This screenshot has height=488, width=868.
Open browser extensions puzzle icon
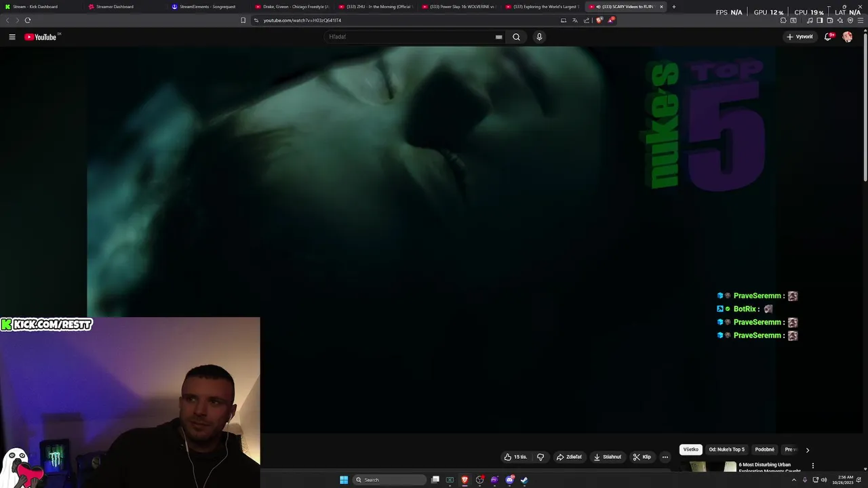pos(783,20)
